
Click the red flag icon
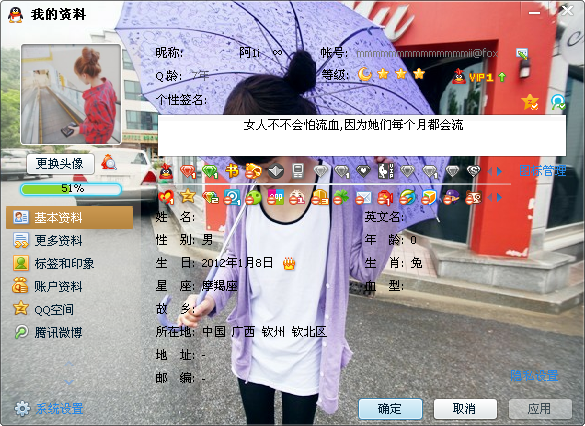(x=385, y=197)
